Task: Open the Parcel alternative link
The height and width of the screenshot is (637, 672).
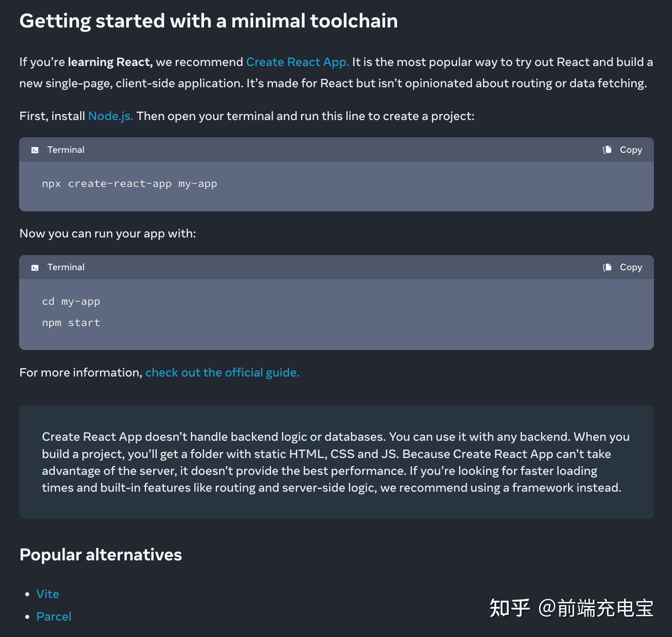Action: click(x=54, y=617)
